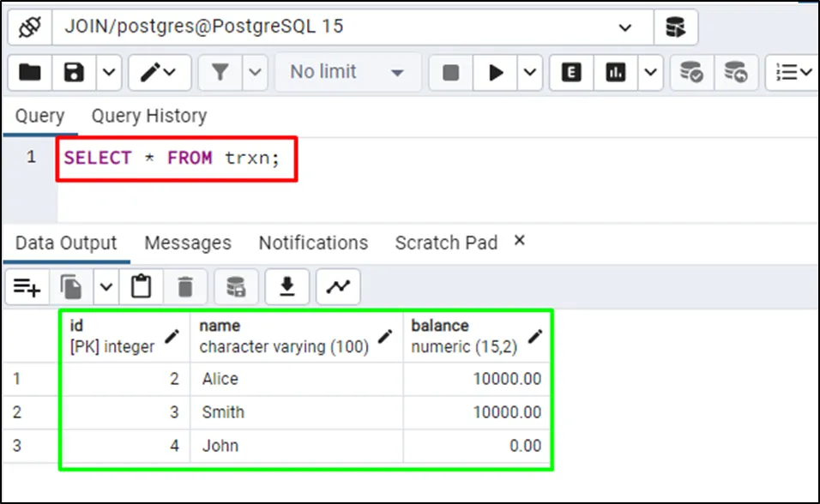Toggle the connection status icon
820x504 pixels.
click(30, 27)
